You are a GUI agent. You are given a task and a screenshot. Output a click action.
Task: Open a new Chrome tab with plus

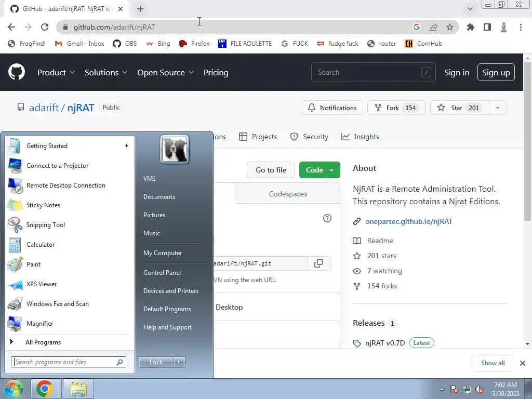click(140, 9)
